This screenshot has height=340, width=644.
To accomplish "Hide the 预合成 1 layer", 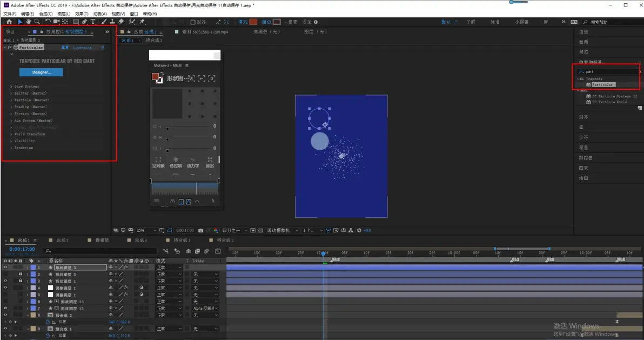I will (5, 329).
